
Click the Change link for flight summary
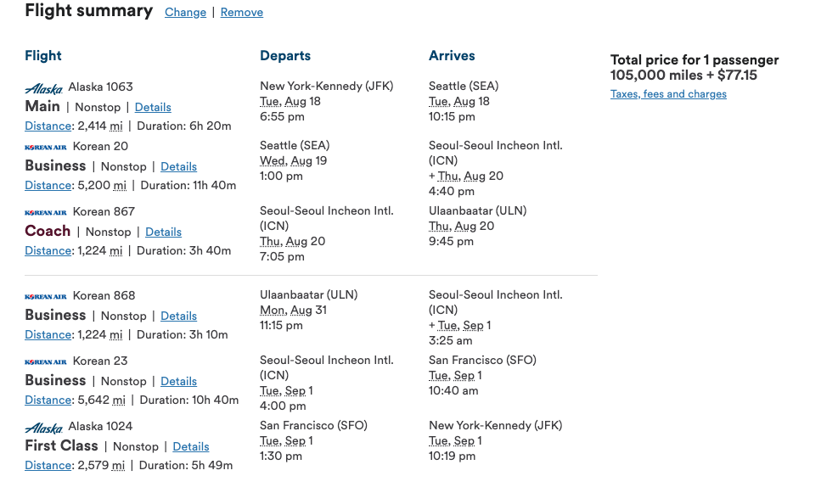(x=185, y=13)
